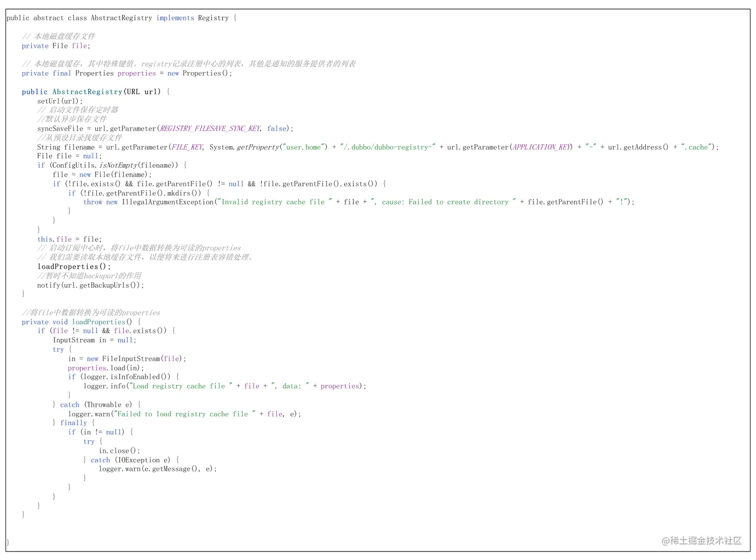Click the string "Load registry cache file "
Screen dimensions: 756x560
tap(180, 386)
